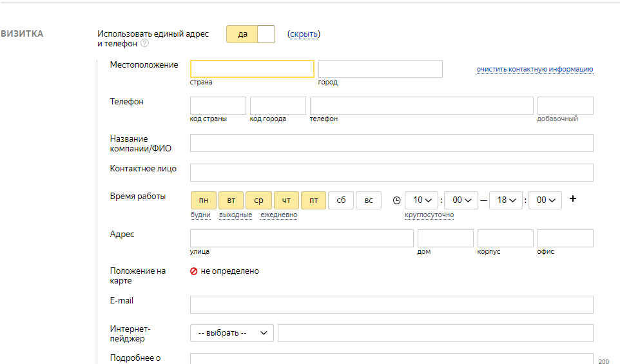Screen dimensions: 620x364
Task: Click the улица street address field
Action: pyautogui.click(x=302, y=238)
